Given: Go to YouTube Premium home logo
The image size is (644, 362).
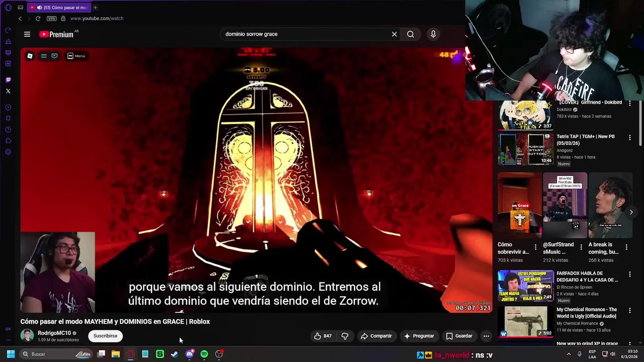Looking at the screenshot, I should pos(56,34).
